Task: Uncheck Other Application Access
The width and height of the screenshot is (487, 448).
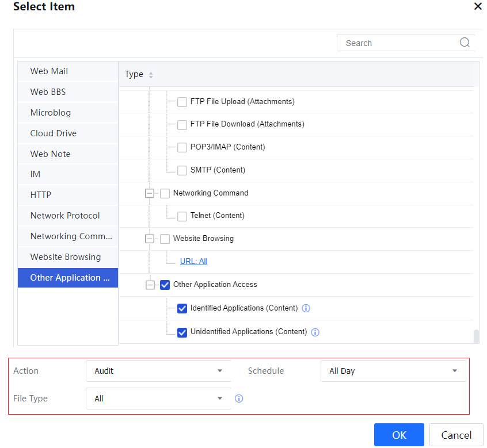Action: (165, 285)
